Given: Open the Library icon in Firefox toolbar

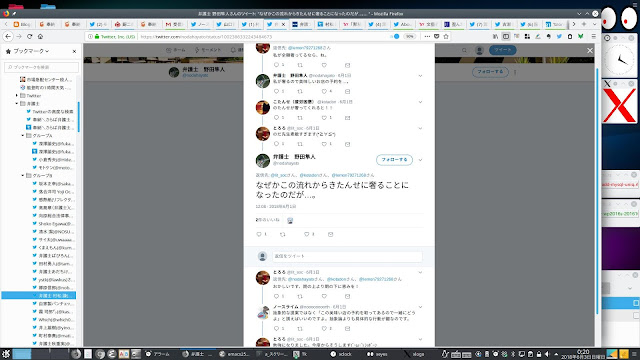Looking at the screenshot, I should pos(495,36).
